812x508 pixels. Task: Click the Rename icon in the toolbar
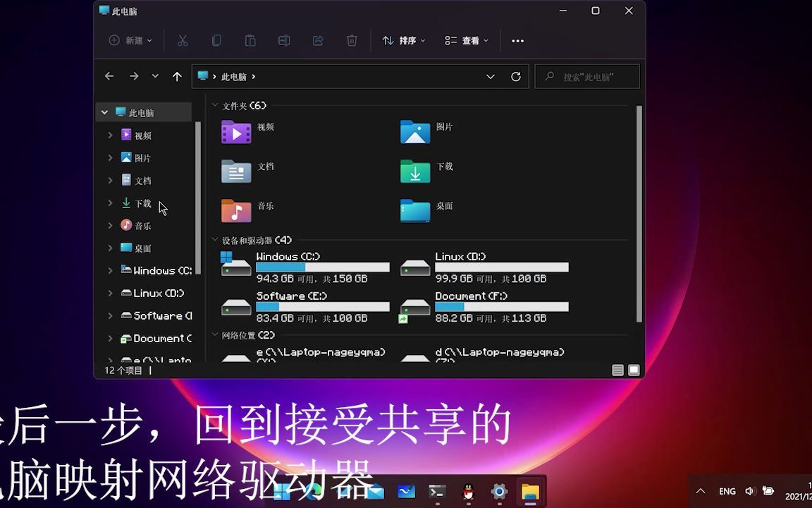(284, 40)
